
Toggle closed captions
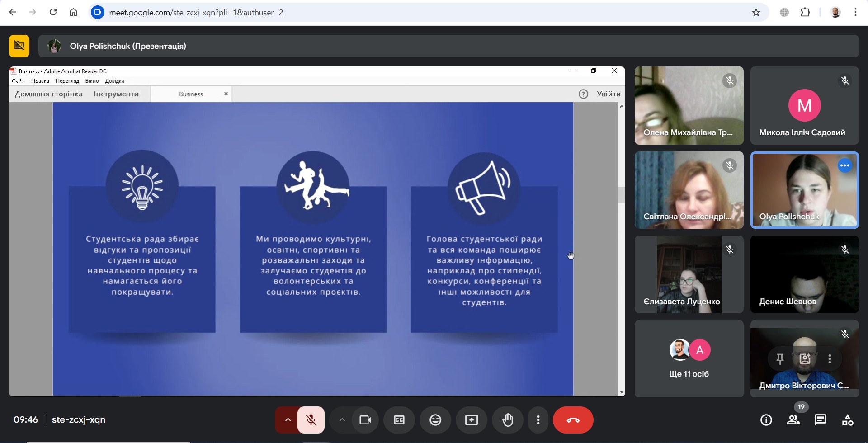399,420
